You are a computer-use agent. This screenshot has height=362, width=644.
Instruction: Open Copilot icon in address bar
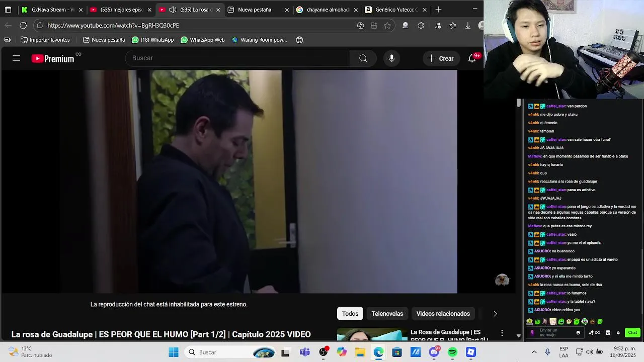[360, 25]
